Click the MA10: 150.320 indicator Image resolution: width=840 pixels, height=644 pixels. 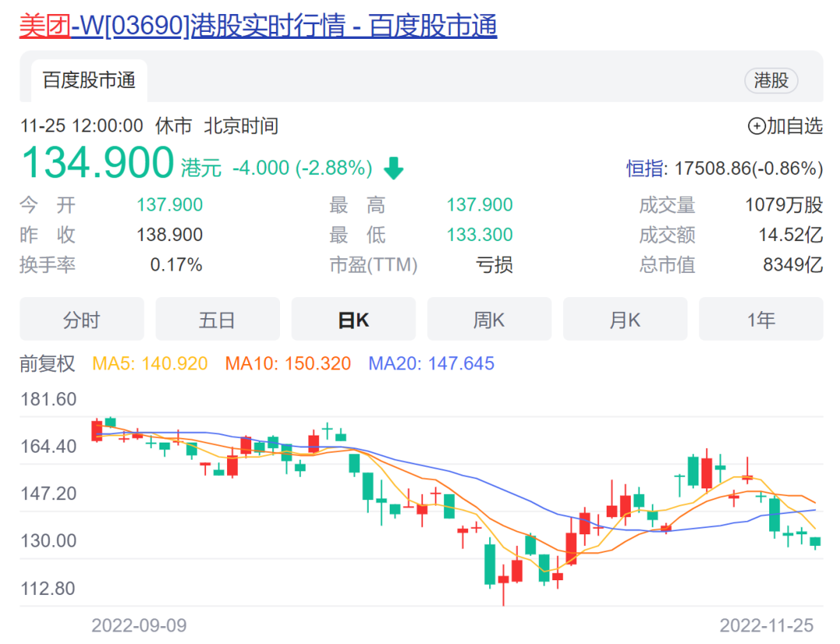coord(288,363)
